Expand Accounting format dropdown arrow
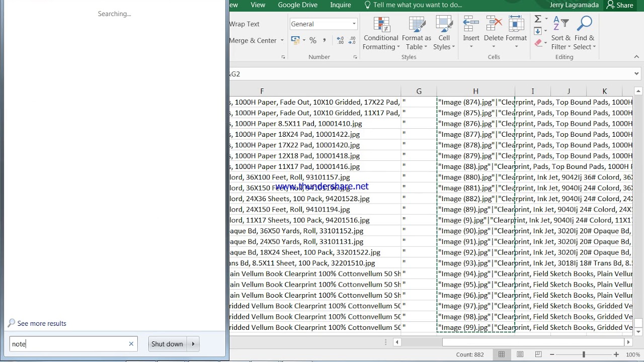 (303, 40)
